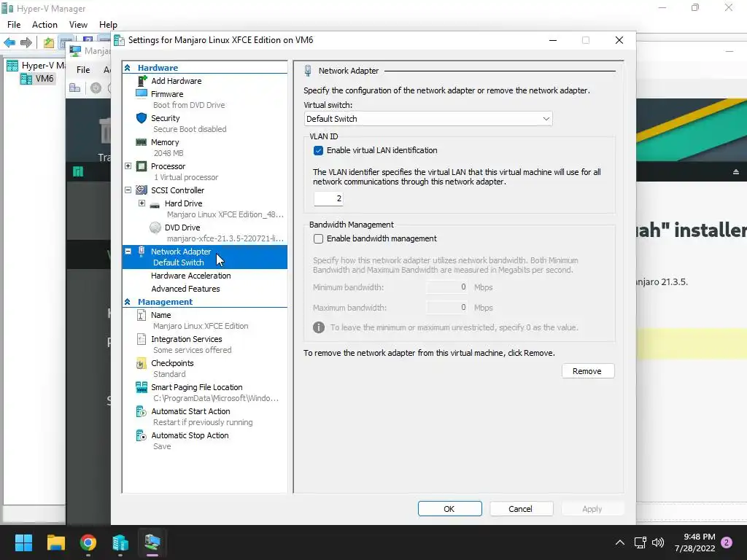This screenshot has width=747, height=560.
Task: Select VM6 server in Hyper-V Manager tree
Action: pos(37,79)
